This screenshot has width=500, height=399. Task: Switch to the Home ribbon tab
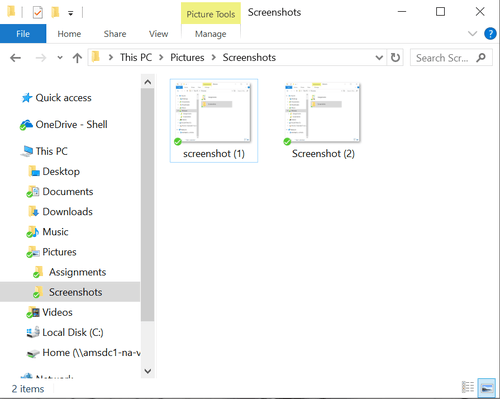click(x=69, y=34)
